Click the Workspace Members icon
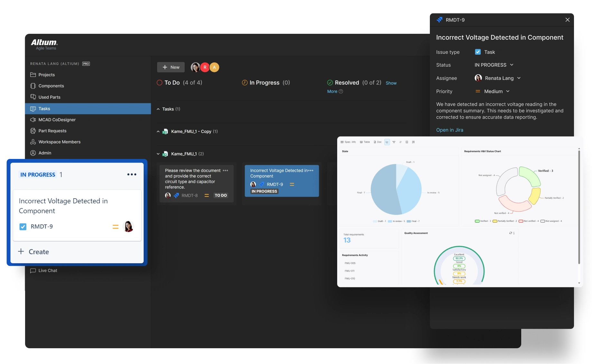The height and width of the screenshot is (364, 592). [x=33, y=142]
